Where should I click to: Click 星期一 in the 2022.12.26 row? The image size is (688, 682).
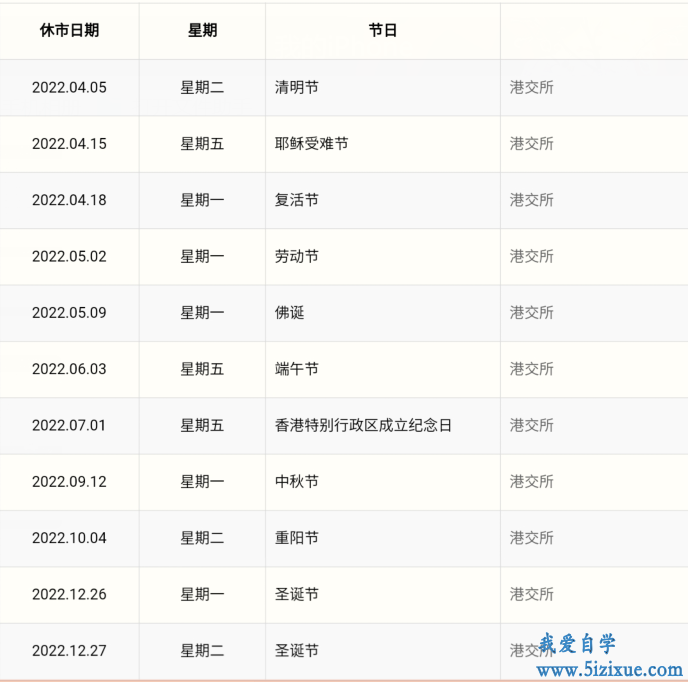point(202,594)
